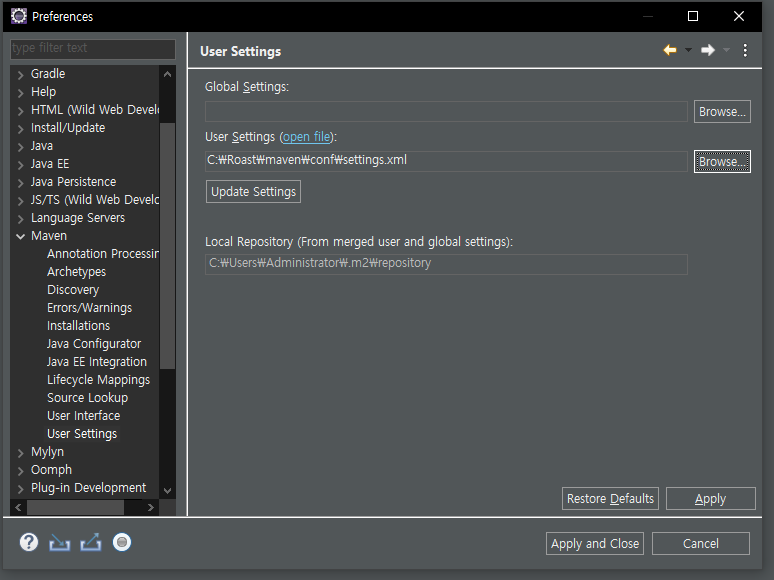Focus the User Settings path field
This screenshot has height=580, width=774.
[x=446, y=161]
